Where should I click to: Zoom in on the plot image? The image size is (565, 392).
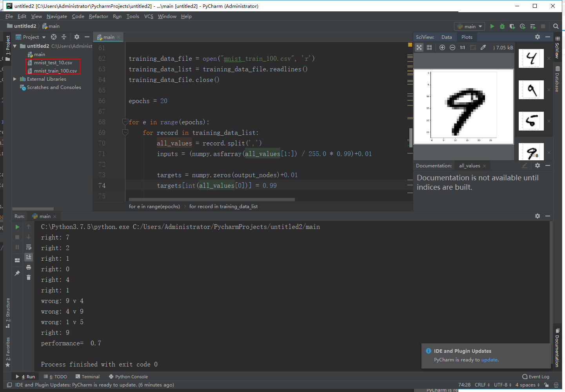[x=442, y=47]
